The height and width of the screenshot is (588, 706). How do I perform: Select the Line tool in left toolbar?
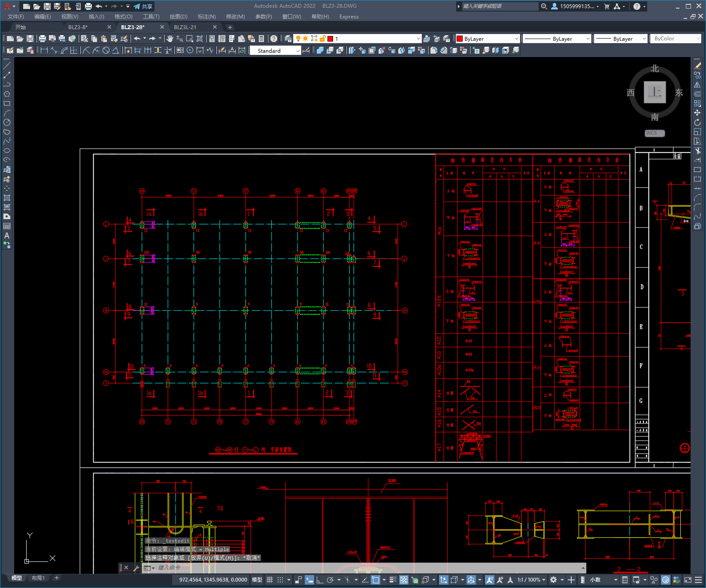7,66
